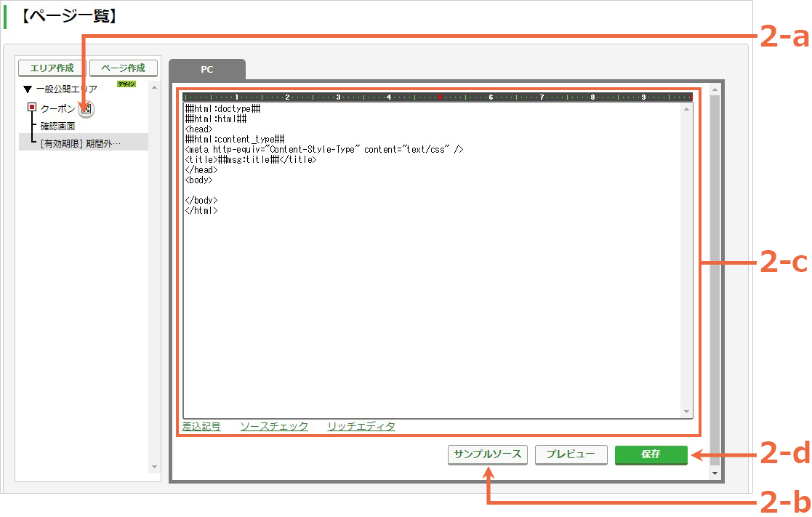Screen dimensions: 812x517
Task: Click the エリア作成 button
Action: coord(52,68)
